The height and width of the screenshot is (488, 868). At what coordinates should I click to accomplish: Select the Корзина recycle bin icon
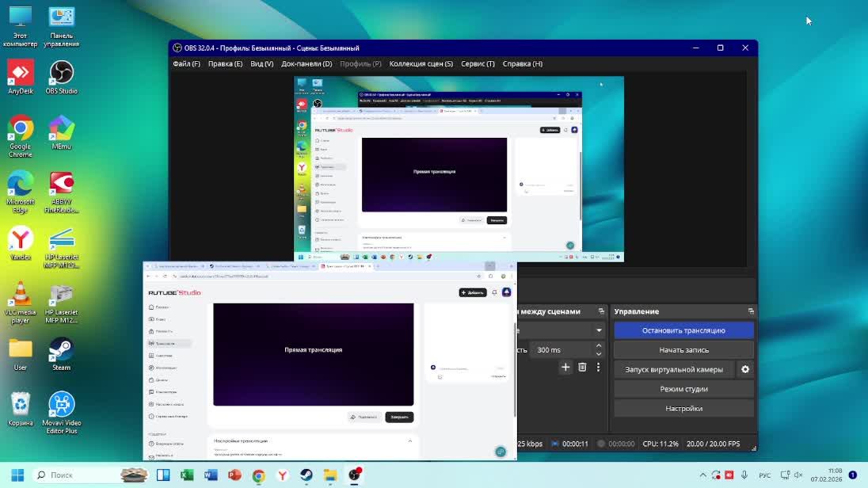tap(21, 410)
